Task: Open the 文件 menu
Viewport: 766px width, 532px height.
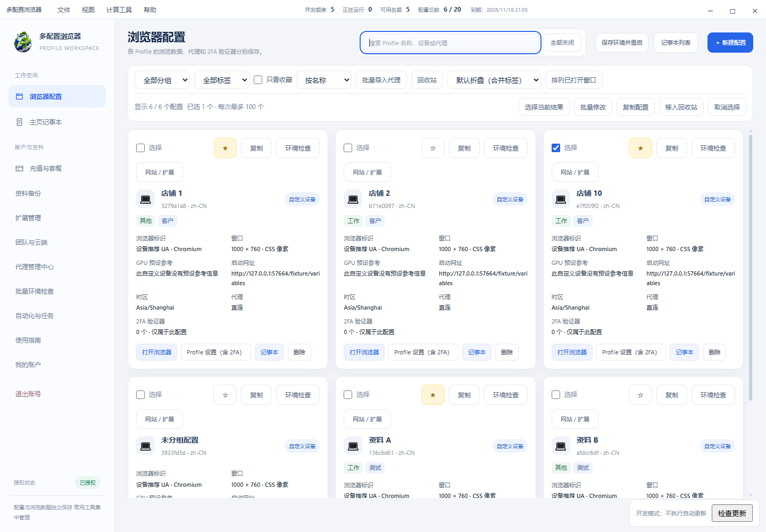Action: pyautogui.click(x=64, y=10)
